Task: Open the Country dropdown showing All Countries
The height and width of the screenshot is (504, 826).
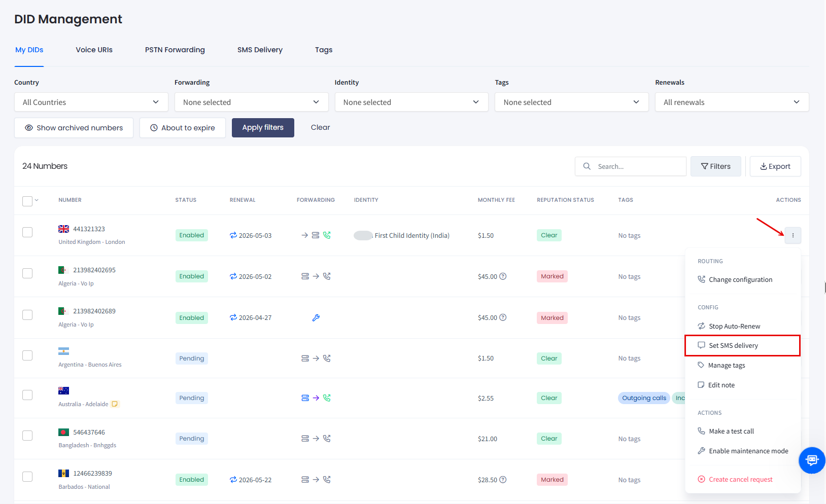Action: 91,102
